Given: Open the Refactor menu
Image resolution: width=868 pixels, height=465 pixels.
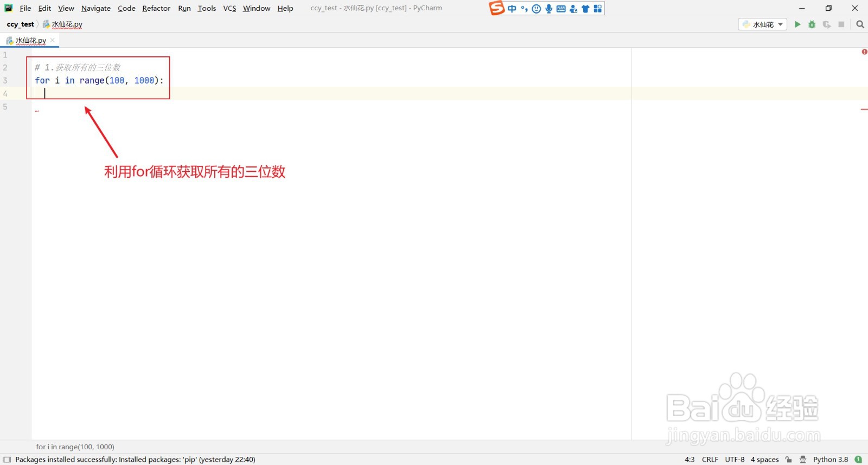Looking at the screenshot, I should click(156, 8).
